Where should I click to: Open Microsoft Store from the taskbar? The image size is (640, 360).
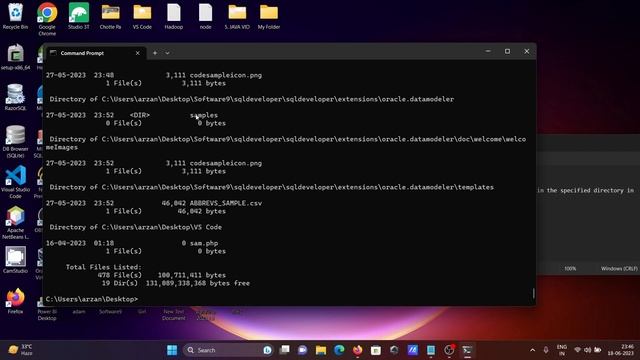(376, 350)
